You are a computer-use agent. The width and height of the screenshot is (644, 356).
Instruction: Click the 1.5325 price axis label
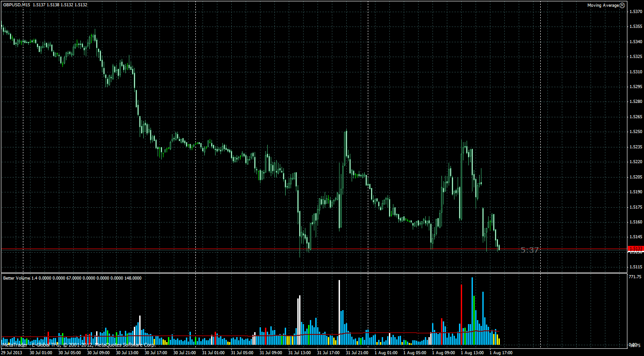pyautogui.click(x=635, y=57)
